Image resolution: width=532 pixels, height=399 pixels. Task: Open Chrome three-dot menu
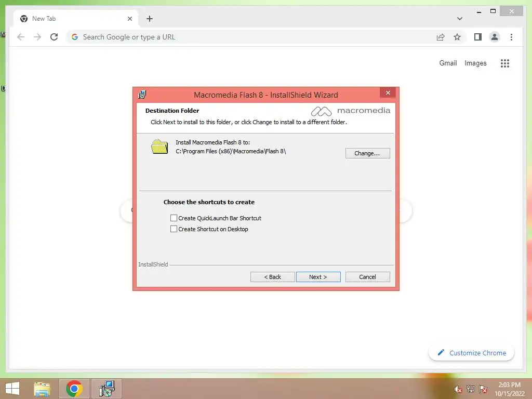point(511,37)
